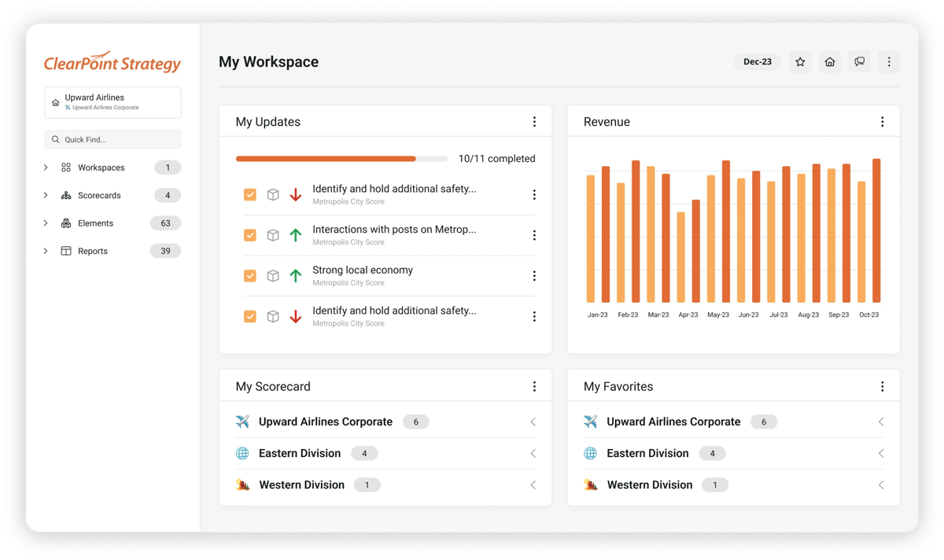Expand Western Division chevron in My Scorecard

533,485
